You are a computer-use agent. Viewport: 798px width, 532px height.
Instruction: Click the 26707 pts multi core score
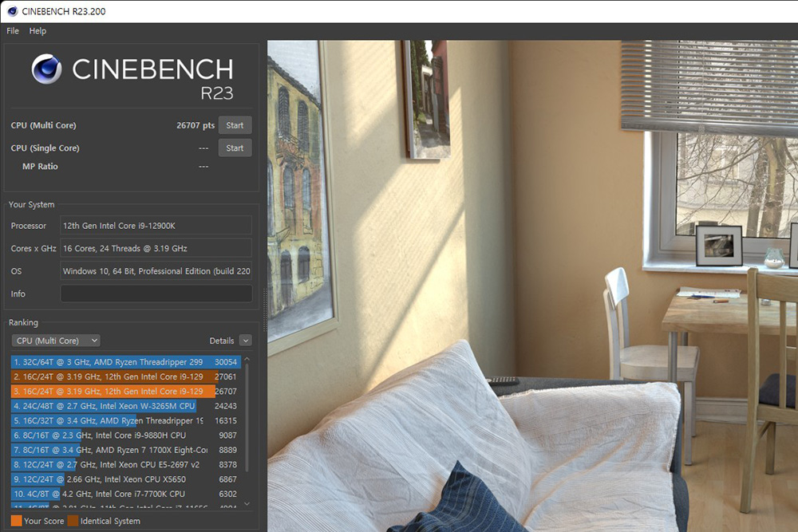pos(196,125)
